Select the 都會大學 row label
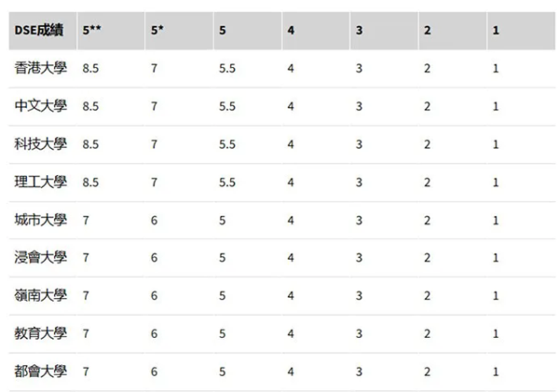The width and height of the screenshot is (559, 392). pos(40,372)
